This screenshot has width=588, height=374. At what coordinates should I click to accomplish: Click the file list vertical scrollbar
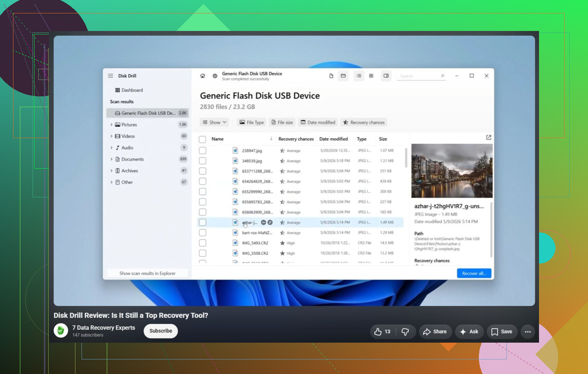[x=406, y=158]
